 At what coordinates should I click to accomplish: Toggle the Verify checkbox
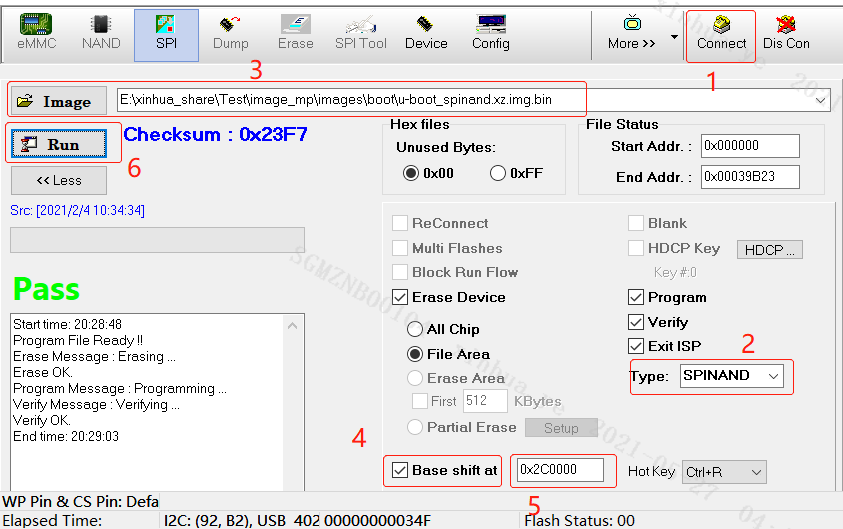[x=636, y=322]
